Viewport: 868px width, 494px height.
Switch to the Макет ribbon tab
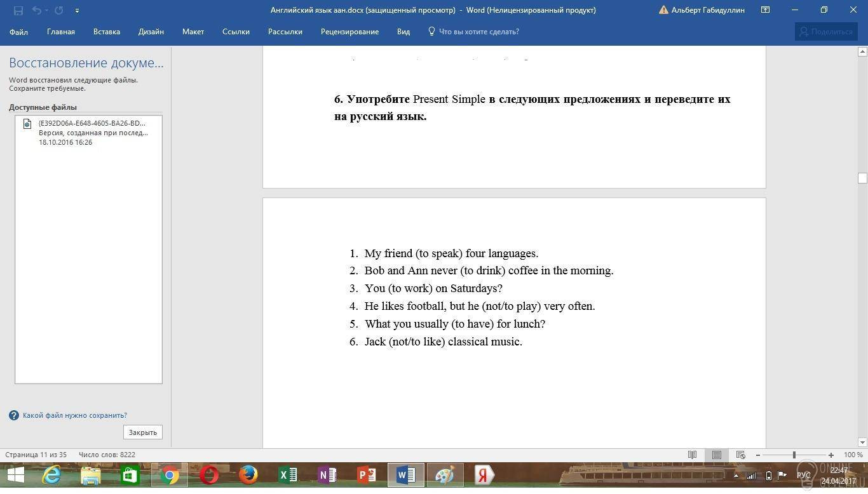tap(193, 32)
